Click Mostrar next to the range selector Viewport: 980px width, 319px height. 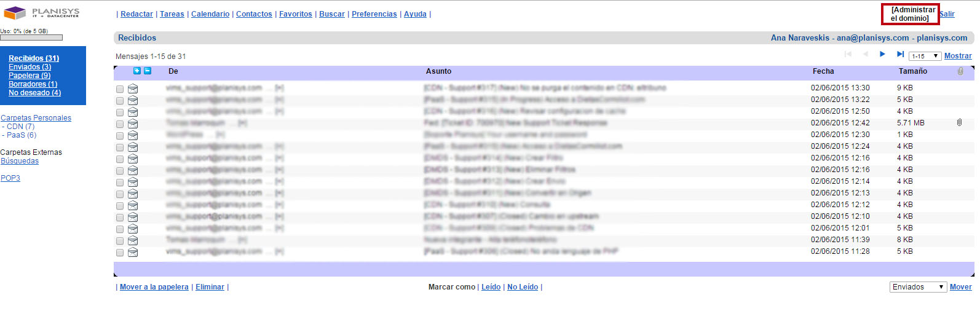pyautogui.click(x=958, y=56)
